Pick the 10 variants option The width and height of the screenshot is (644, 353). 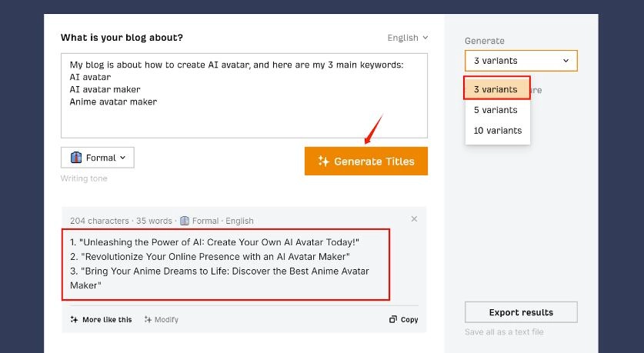(x=498, y=131)
